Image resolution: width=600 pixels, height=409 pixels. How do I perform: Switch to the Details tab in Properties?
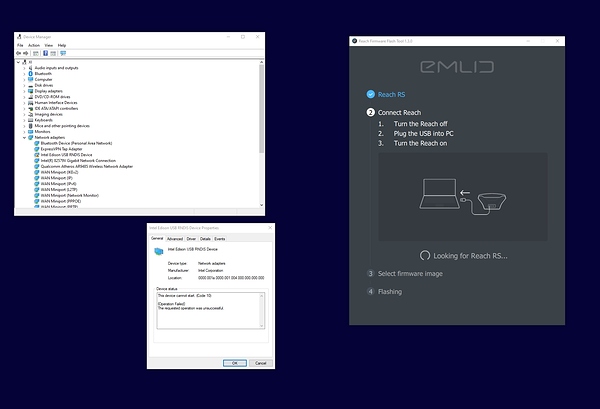[x=205, y=239]
